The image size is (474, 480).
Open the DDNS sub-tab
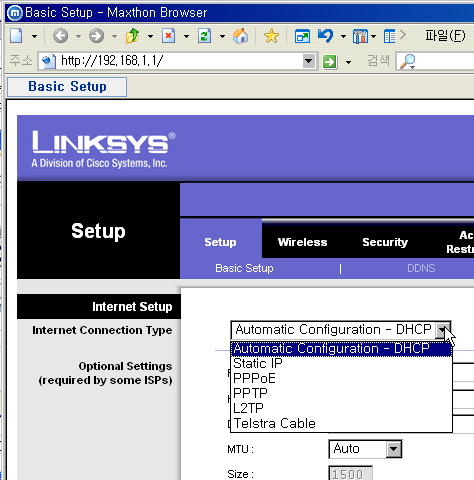[421, 268]
